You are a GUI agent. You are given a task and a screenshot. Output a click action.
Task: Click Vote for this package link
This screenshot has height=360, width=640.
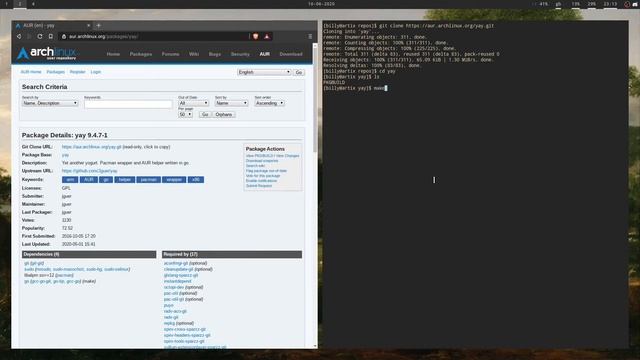[x=263, y=176]
